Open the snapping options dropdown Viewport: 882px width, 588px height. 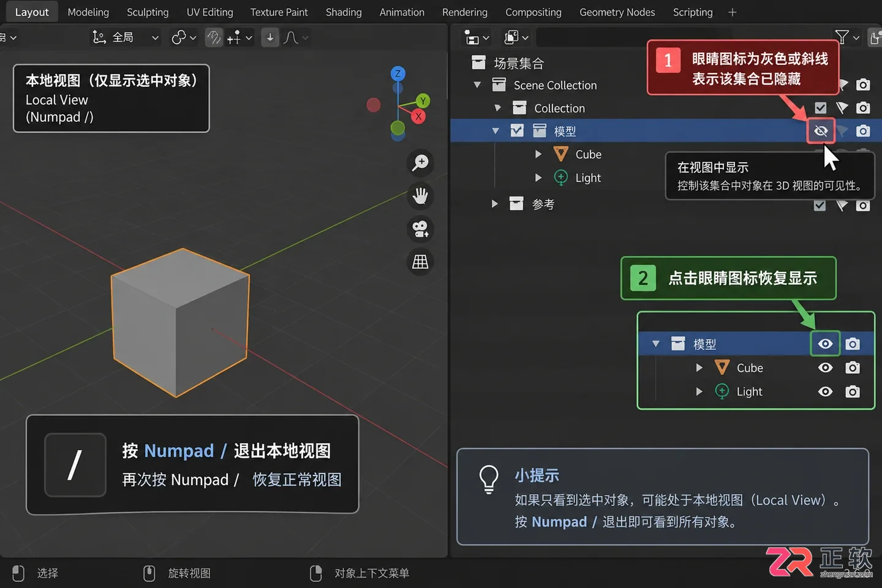(239, 38)
